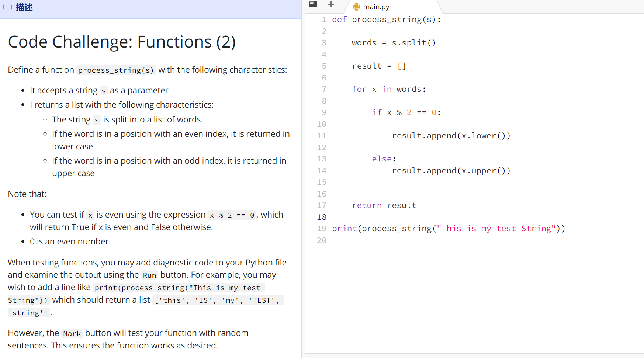Viewport: 644px width, 358px height.
Task: Click the inline 'Run' code label
Action: [149, 275]
